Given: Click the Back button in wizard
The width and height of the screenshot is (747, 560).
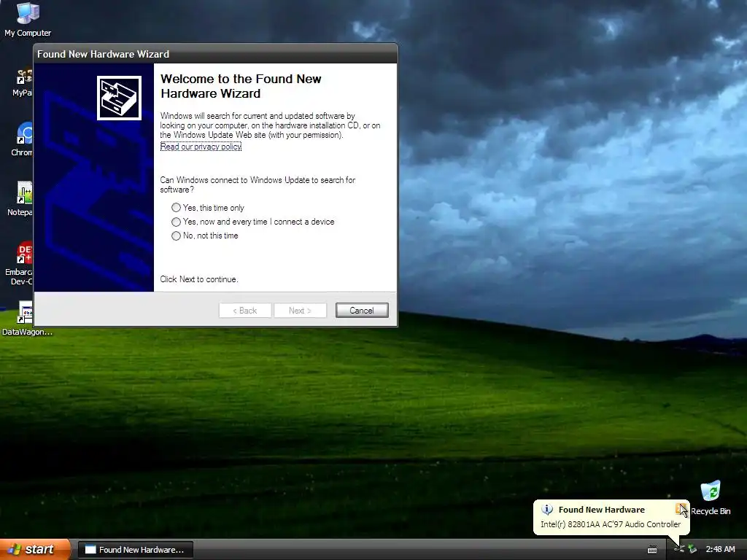Looking at the screenshot, I should click(245, 311).
